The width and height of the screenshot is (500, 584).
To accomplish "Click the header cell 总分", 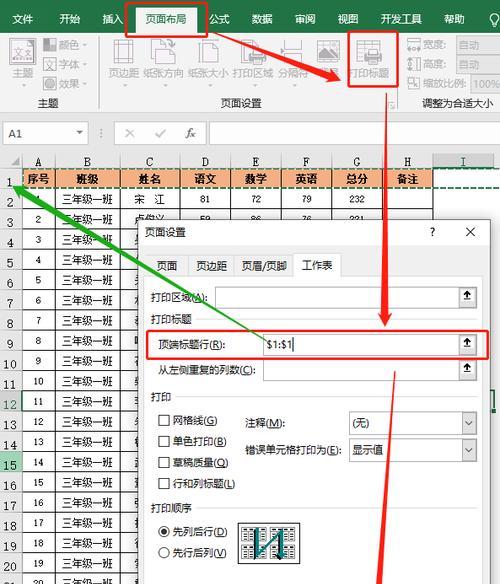I will pos(357,179).
